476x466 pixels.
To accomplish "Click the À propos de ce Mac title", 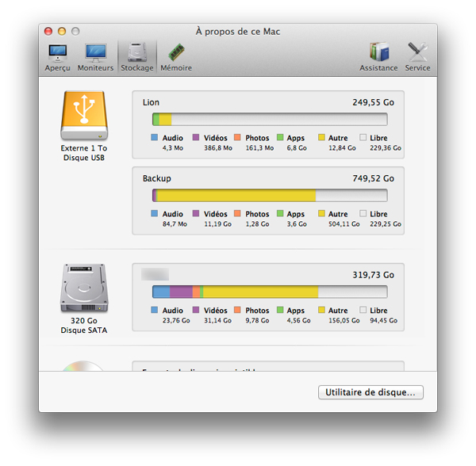I will [x=238, y=32].
